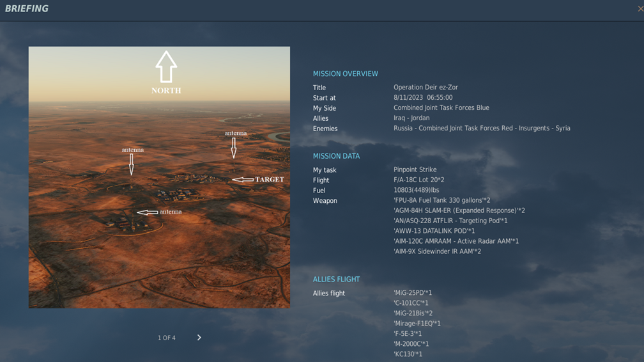Screen dimensions: 644x362
Task: Click the TARGET arrow marker
Action: (x=243, y=180)
